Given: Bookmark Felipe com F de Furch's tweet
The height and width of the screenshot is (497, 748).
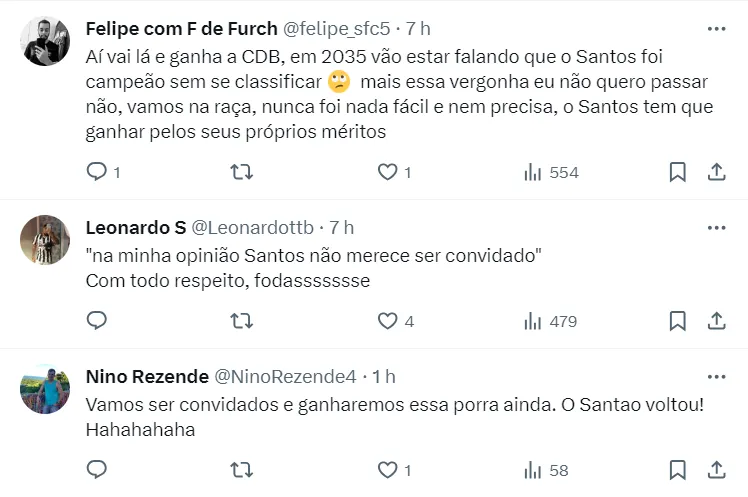Looking at the screenshot, I should click(677, 172).
